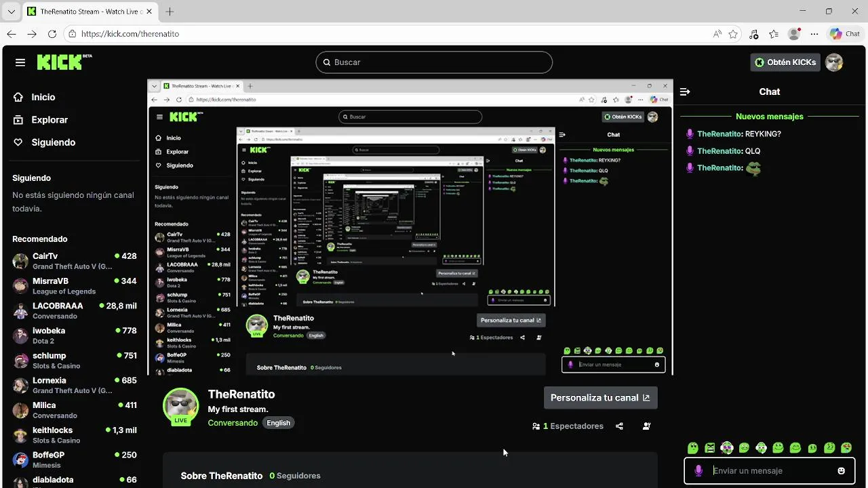This screenshot has width=868, height=488.
Task: Click the share stream icon
Action: [619, 426]
